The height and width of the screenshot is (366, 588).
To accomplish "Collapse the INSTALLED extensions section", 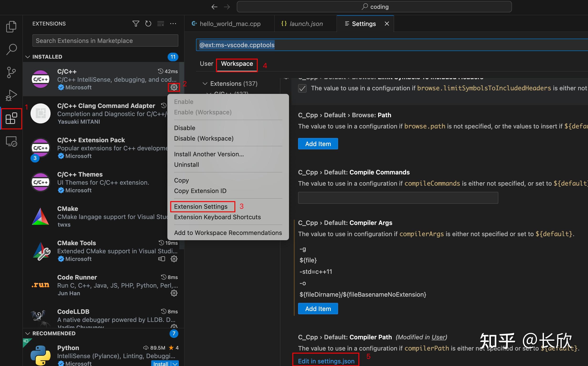I will pyautogui.click(x=28, y=57).
